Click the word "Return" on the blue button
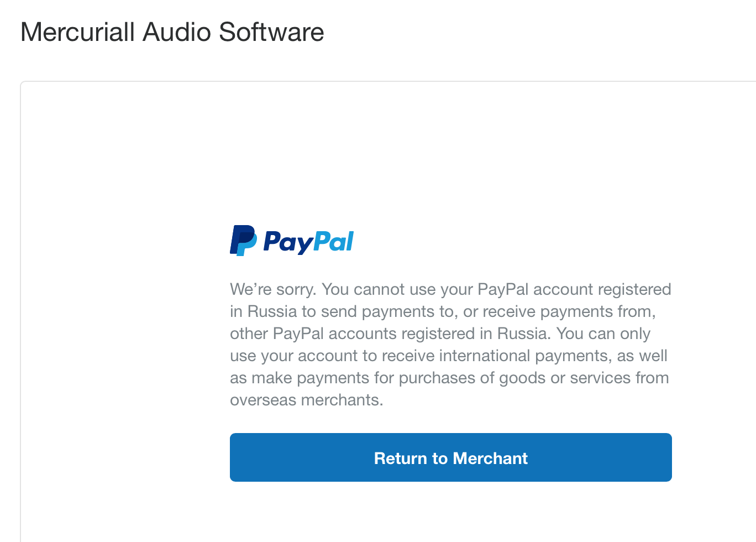Screen dimensions: 756x542 (x=401, y=458)
